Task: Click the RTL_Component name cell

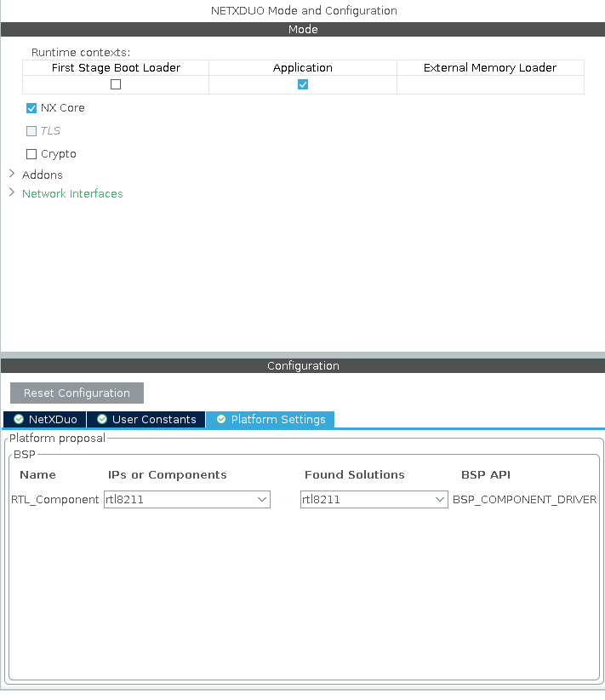Action: click(x=54, y=500)
